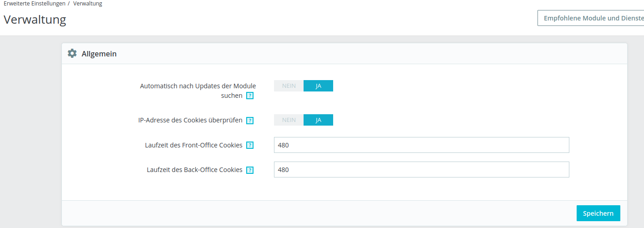Image resolution: width=644 pixels, height=228 pixels.
Task: Click the 'Laufzeit des Front-Office Cookies' label
Action: point(193,145)
